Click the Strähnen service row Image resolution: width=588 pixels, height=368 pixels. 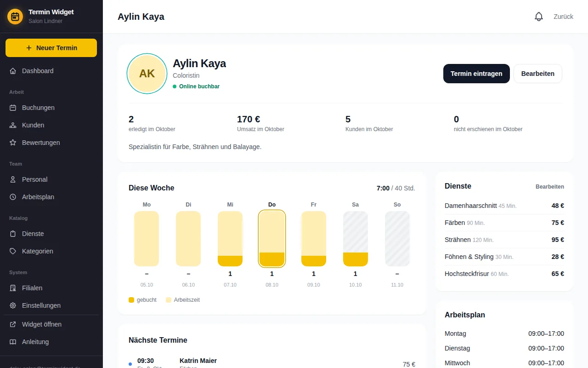pyautogui.click(x=504, y=240)
